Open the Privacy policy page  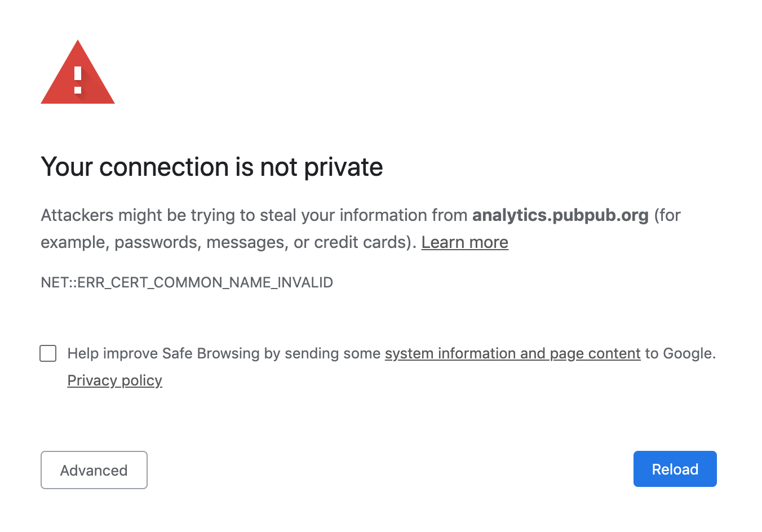[114, 380]
